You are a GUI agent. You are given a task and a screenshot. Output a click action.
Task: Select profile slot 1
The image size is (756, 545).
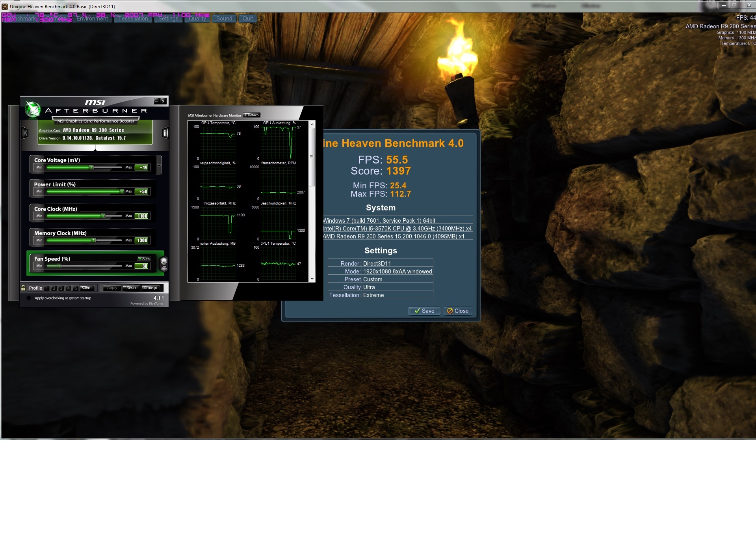click(47, 288)
